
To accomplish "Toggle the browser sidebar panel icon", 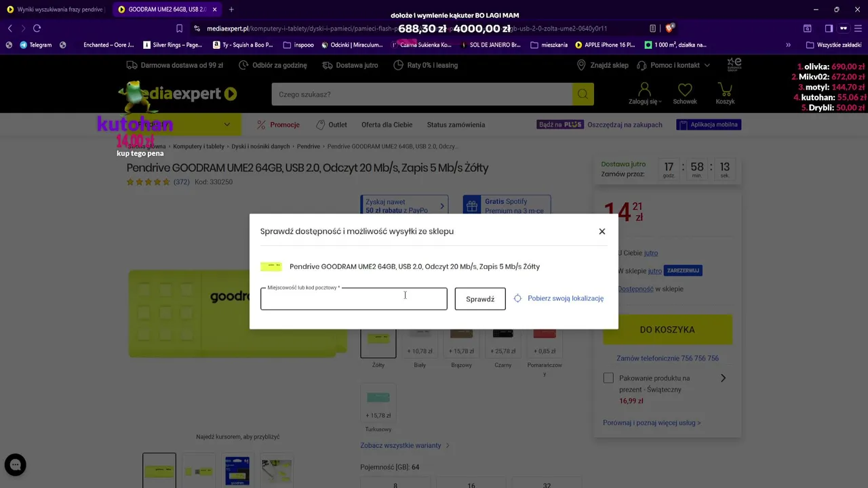I will point(829,28).
